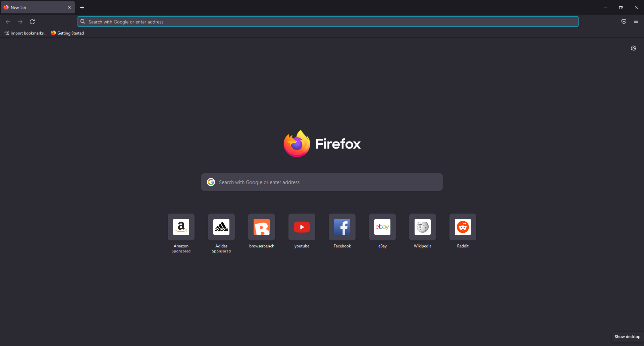644x346 pixels.
Task: Focus the address bar input
Action: 328,21
